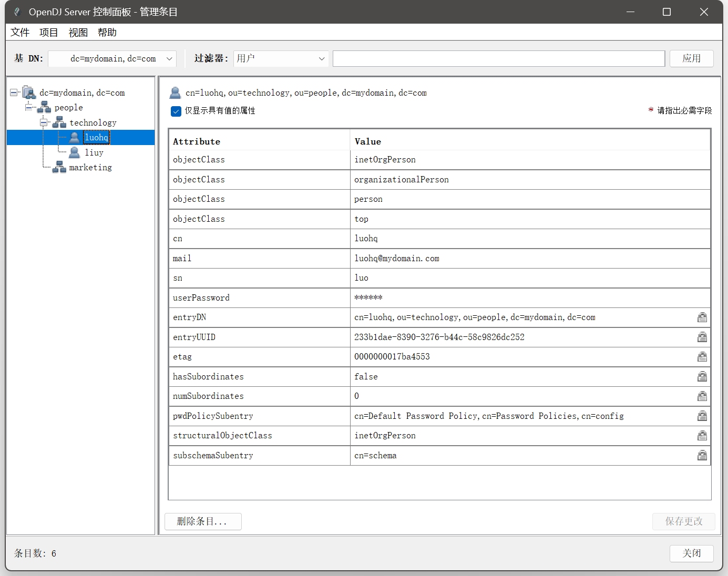Click the pwdPolicySubentry Default Password Policy value
The width and height of the screenshot is (728, 576).
click(x=489, y=416)
